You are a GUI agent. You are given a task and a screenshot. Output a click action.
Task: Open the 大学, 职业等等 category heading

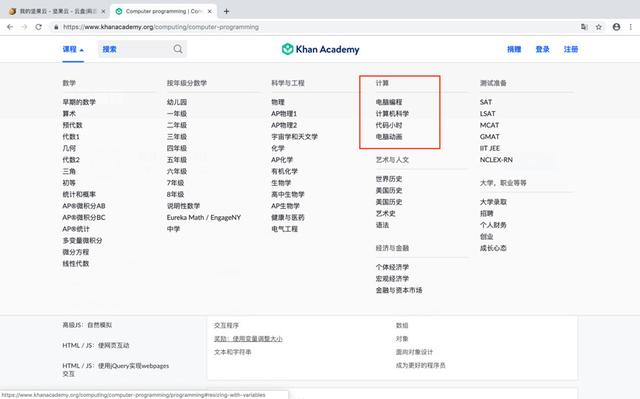click(x=503, y=183)
